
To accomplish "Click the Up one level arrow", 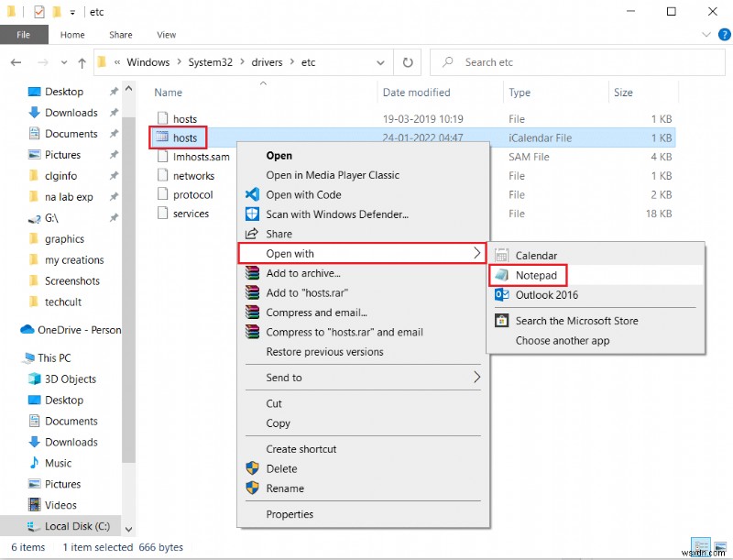I will [x=80, y=62].
